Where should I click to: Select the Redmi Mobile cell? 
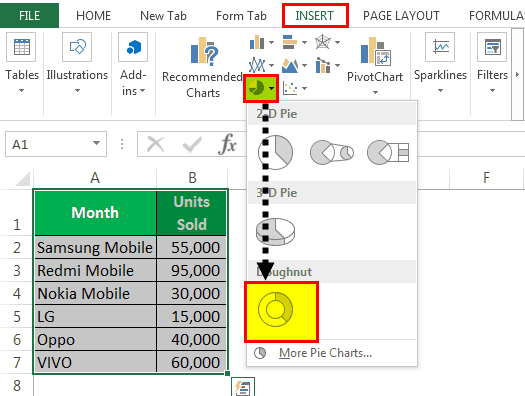coord(95,270)
